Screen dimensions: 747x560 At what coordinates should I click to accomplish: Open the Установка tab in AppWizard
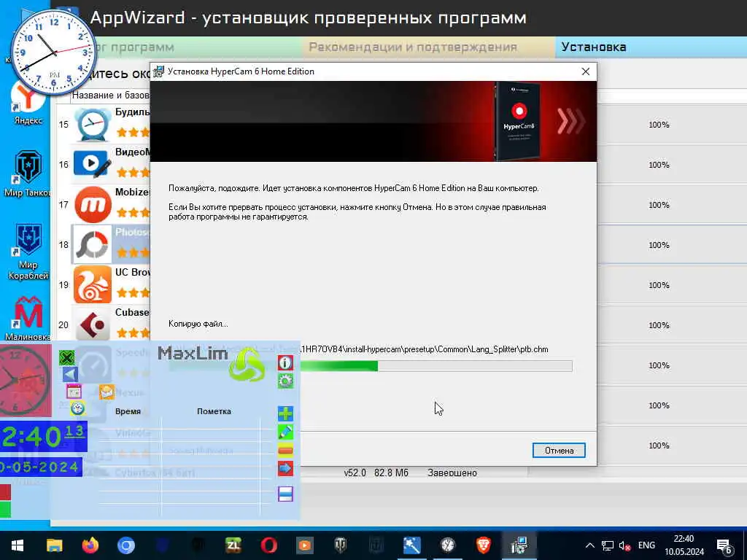point(651,47)
